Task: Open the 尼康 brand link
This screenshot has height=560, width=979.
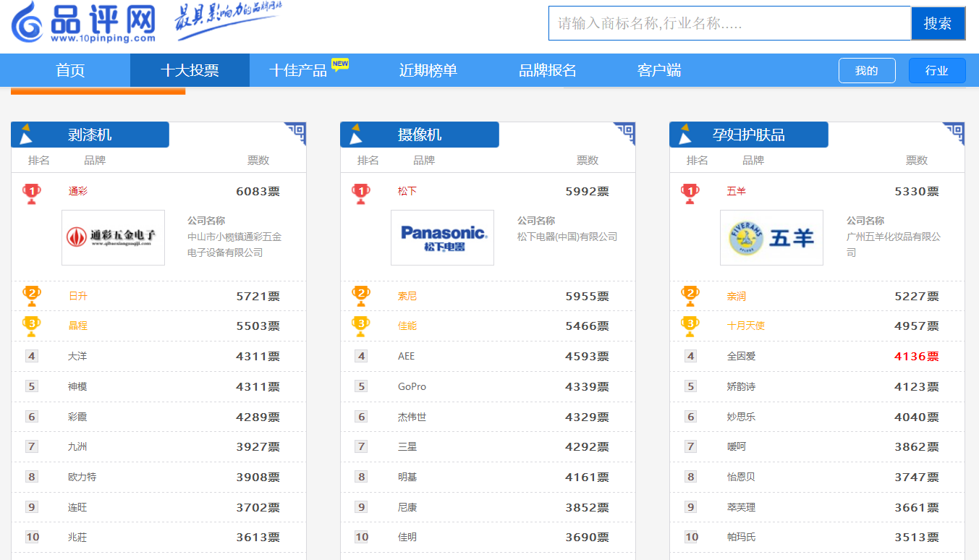Action: (407, 507)
